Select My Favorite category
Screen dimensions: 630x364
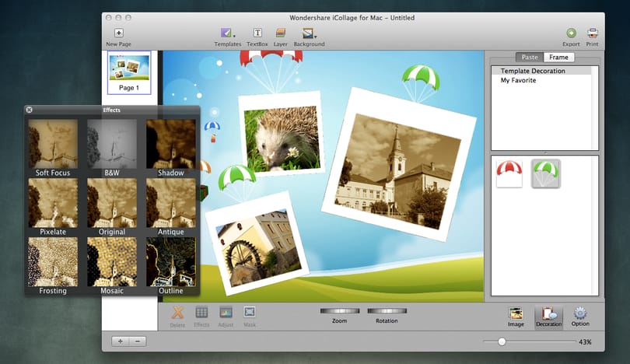518,80
